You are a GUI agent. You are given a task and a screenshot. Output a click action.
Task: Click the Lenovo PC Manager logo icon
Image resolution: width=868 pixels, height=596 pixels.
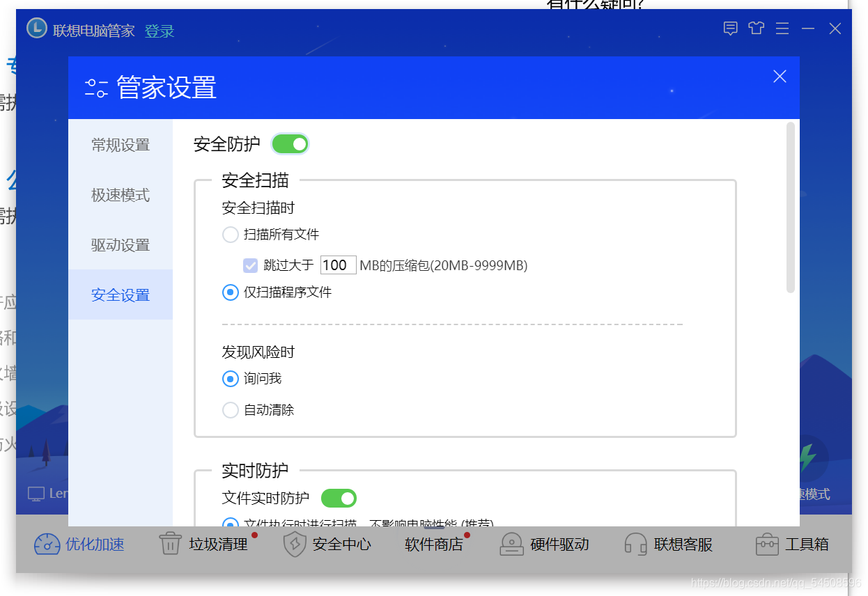click(x=37, y=29)
